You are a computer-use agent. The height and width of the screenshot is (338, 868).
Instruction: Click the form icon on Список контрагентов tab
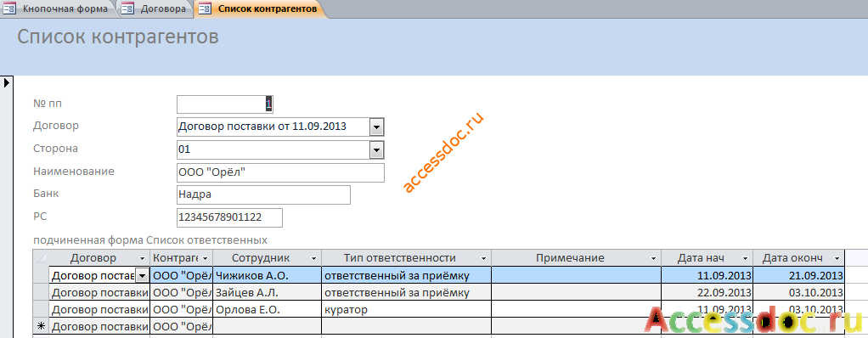(x=205, y=8)
